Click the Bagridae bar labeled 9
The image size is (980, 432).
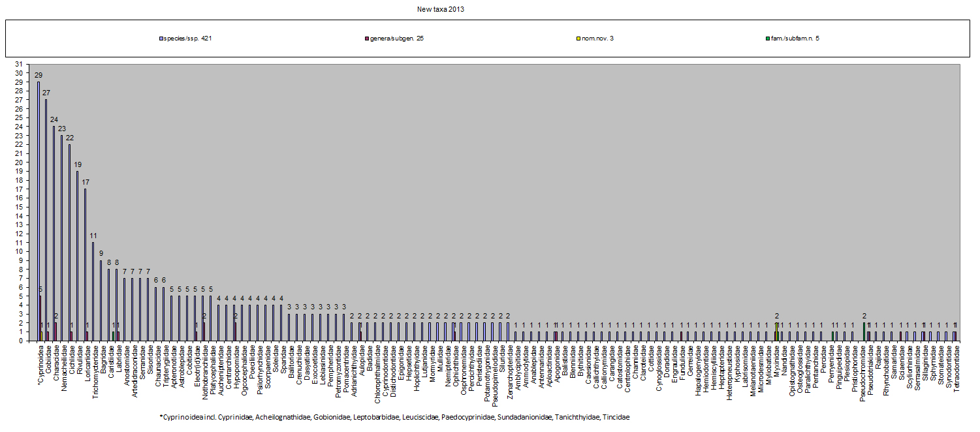point(101,300)
